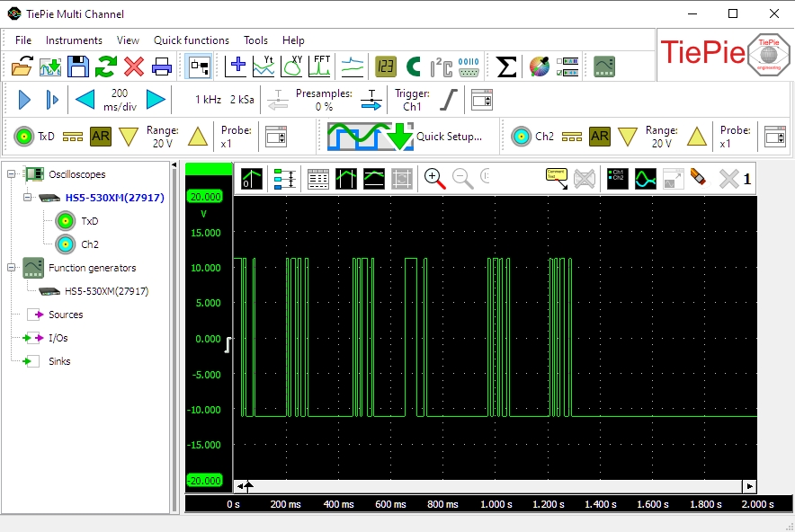Open the Instruments menu

click(74, 40)
